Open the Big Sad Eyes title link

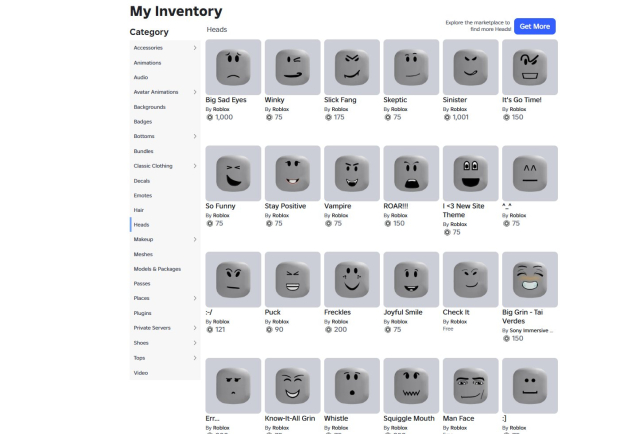pos(226,100)
